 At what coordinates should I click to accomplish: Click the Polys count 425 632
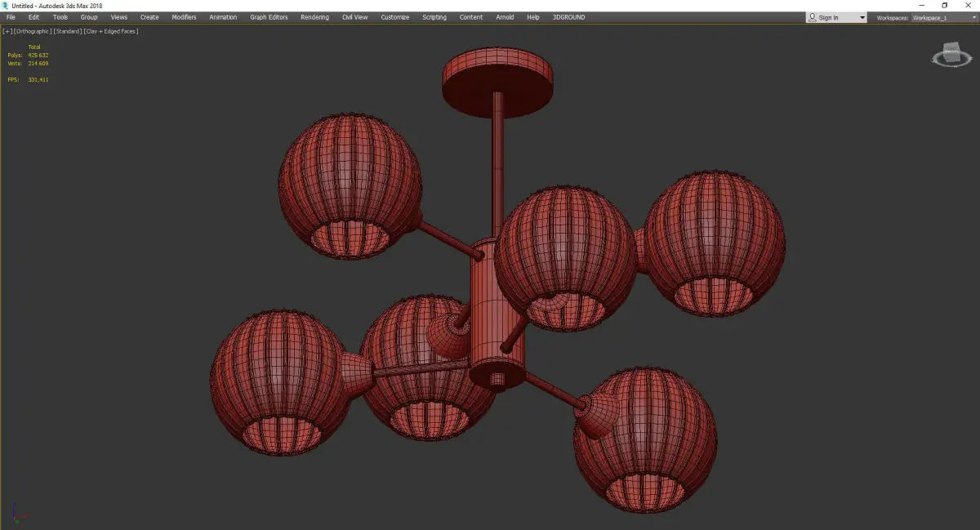(38, 56)
